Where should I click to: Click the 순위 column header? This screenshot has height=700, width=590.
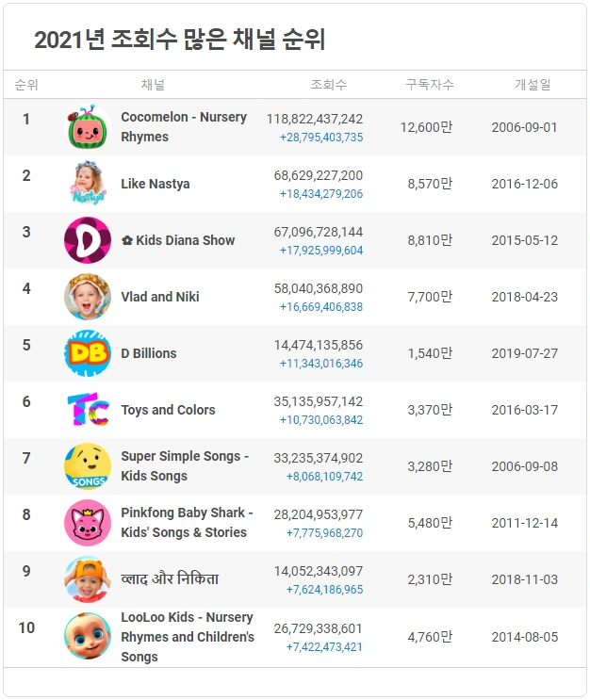pyautogui.click(x=26, y=85)
